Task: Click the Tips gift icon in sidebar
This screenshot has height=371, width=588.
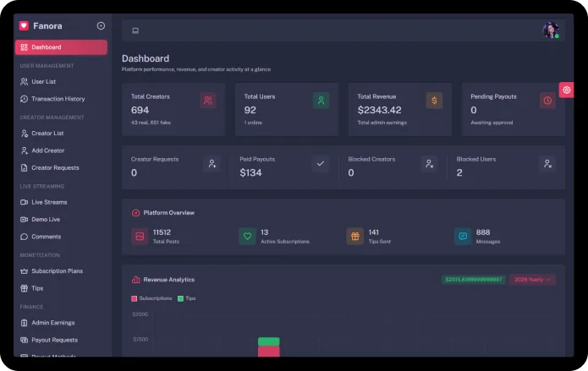Action: click(24, 288)
